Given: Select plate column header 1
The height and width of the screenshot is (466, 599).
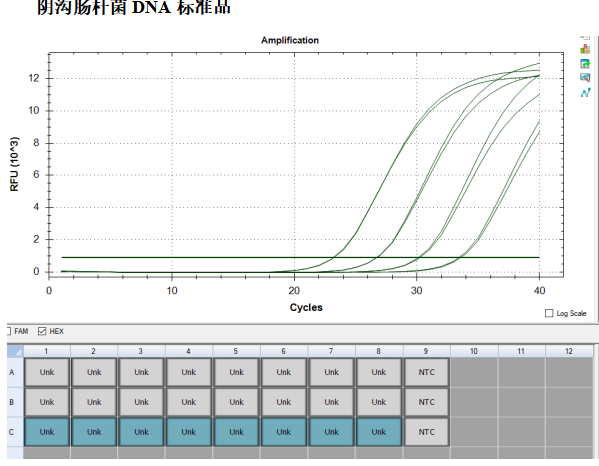Looking at the screenshot, I should [x=47, y=351].
